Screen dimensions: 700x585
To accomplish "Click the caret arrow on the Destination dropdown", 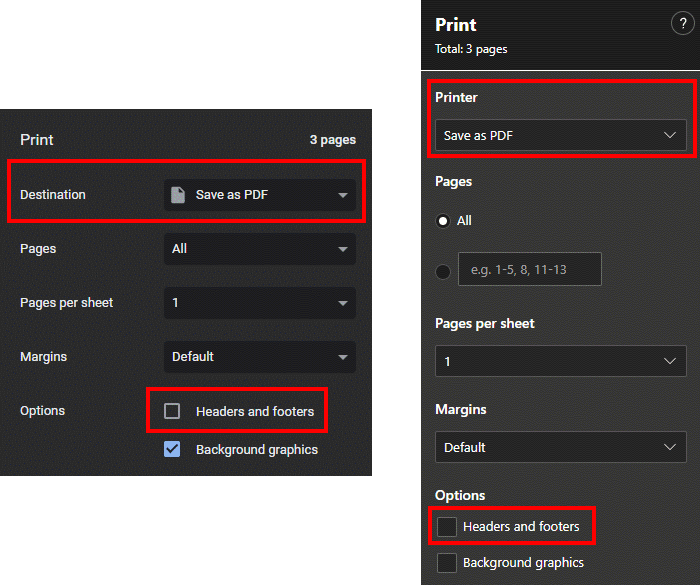I will coord(343,195).
